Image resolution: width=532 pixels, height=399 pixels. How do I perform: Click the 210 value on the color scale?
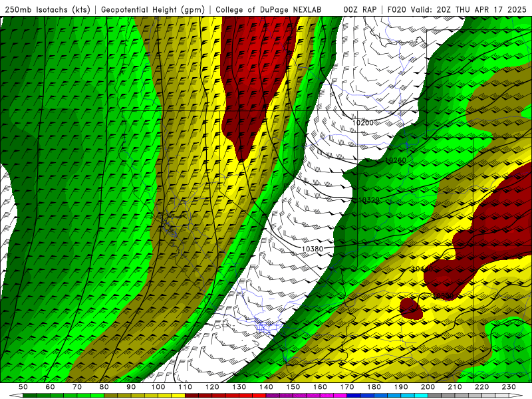coord(455,387)
